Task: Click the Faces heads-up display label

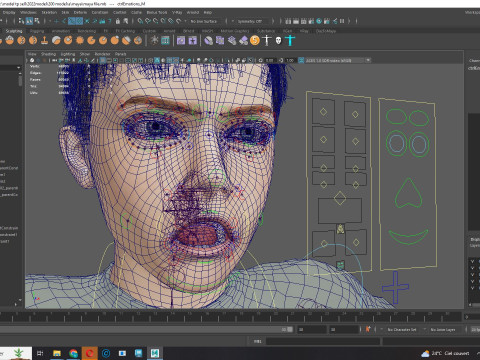Action: click(x=35, y=80)
